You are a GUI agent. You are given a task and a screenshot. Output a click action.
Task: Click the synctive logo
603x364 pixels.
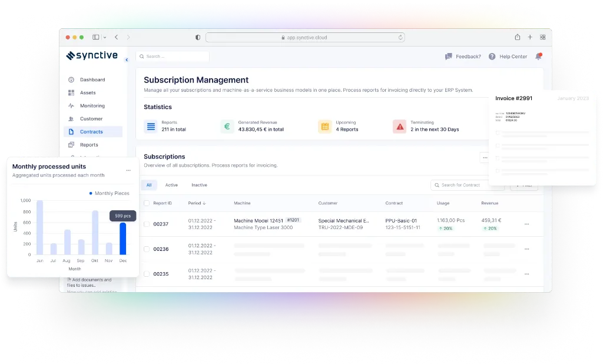point(92,56)
